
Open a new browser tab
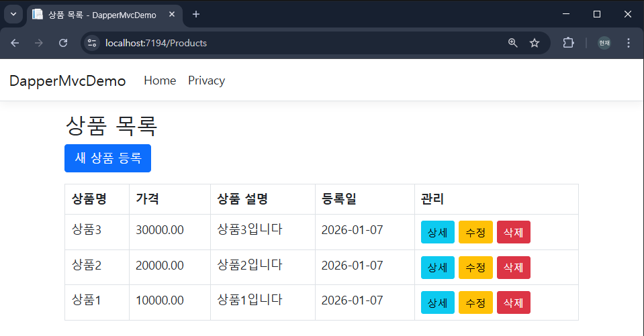tap(196, 14)
